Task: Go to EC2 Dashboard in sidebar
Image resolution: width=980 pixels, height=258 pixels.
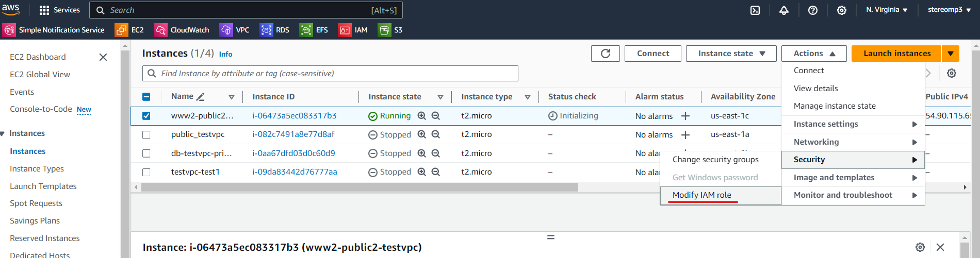Action: point(38,57)
